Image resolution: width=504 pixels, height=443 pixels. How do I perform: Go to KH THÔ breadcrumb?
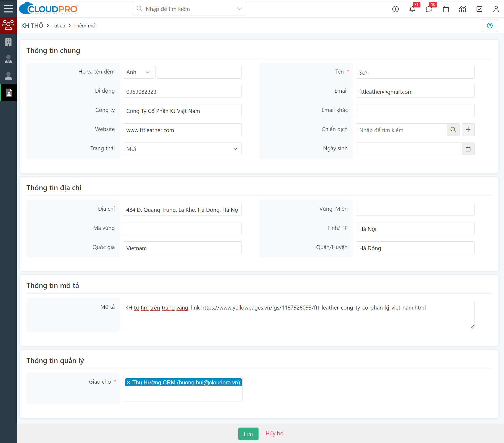(x=32, y=26)
